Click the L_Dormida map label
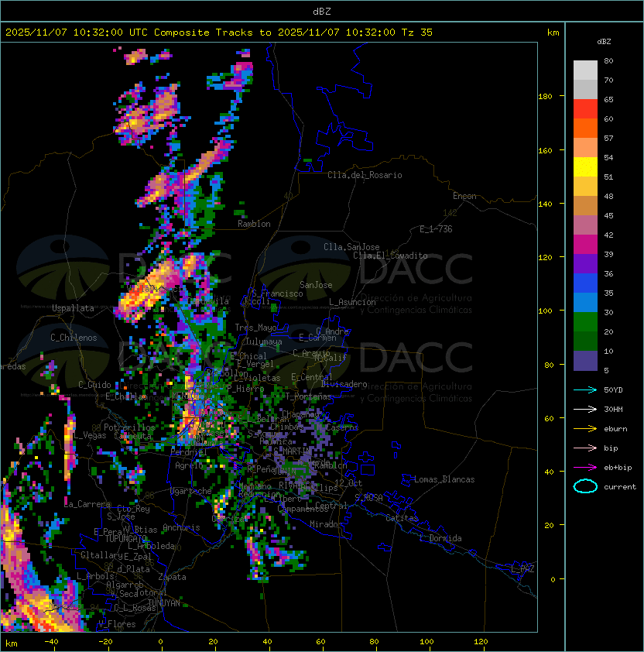This screenshot has width=644, height=652. tap(440, 538)
